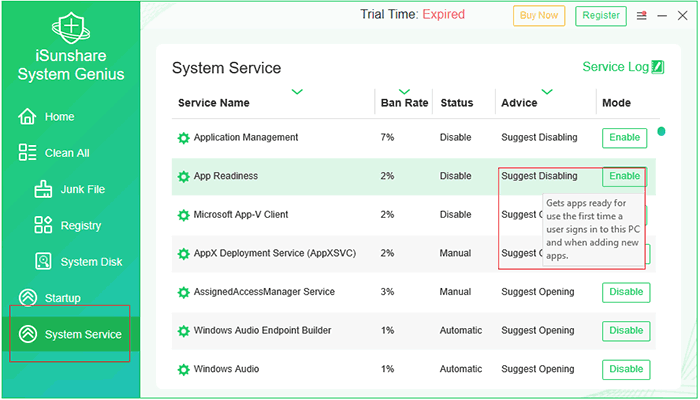
Task: Click the Clean All list icon
Action: click(27, 153)
